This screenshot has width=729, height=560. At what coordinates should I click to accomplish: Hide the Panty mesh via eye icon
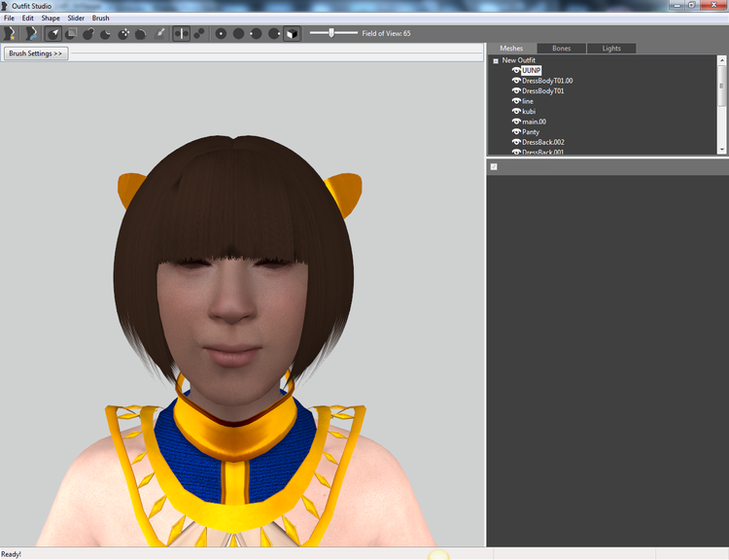(x=516, y=131)
